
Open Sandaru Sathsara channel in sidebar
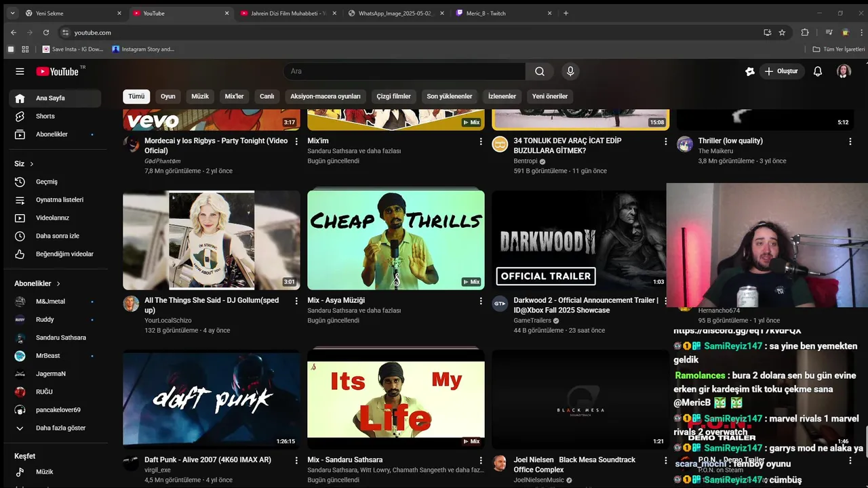[x=55, y=338]
